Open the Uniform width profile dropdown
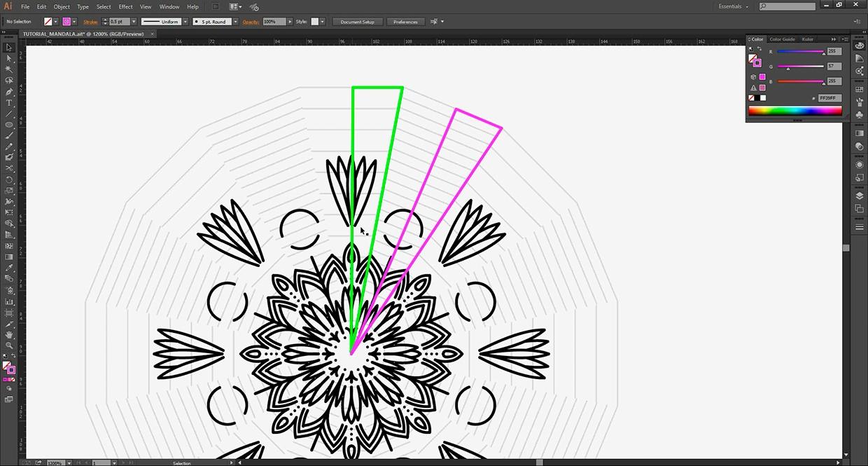This screenshot has height=466, width=868. pyautogui.click(x=185, y=22)
